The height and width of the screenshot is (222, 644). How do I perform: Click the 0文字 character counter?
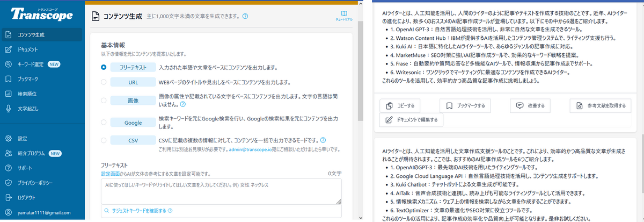(334, 174)
